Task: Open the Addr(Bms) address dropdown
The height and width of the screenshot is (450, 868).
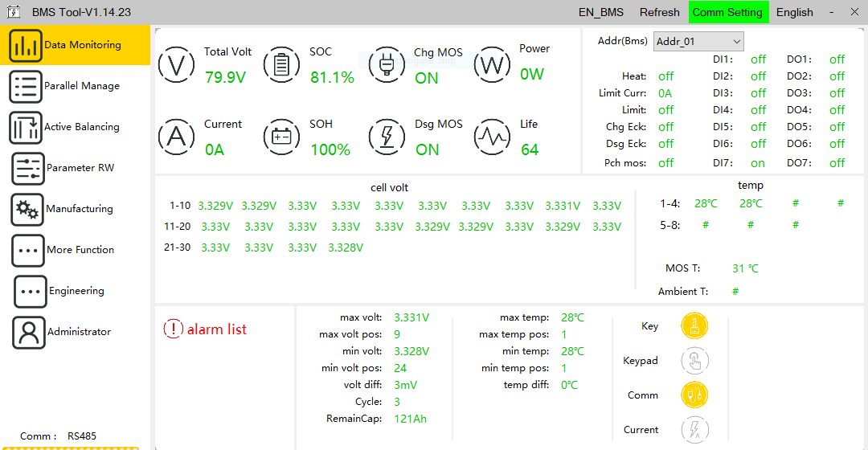Action: [698, 42]
